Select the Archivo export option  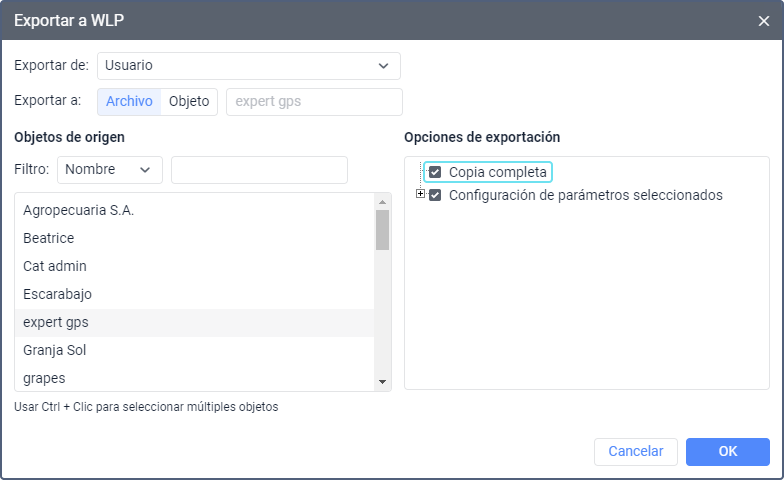pyautogui.click(x=129, y=101)
